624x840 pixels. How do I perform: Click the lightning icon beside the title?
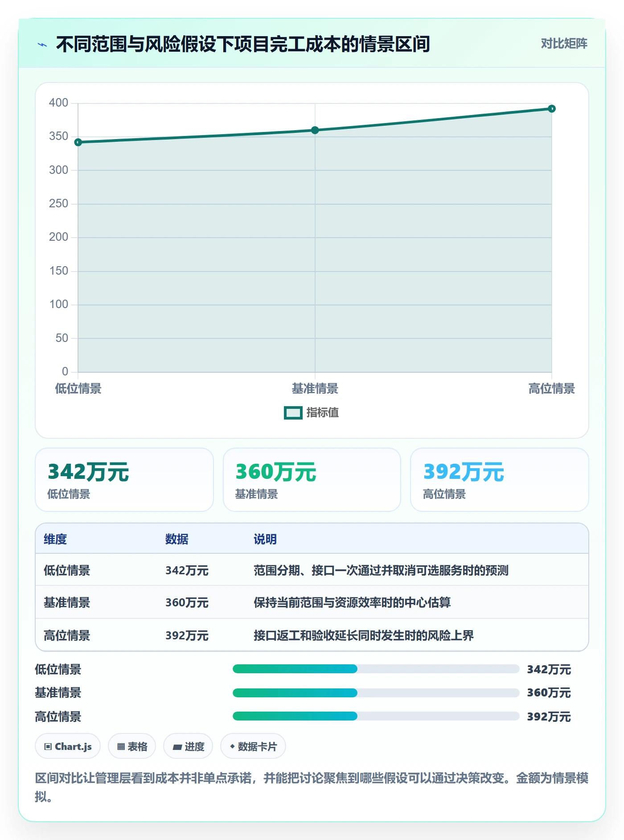[42, 45]
